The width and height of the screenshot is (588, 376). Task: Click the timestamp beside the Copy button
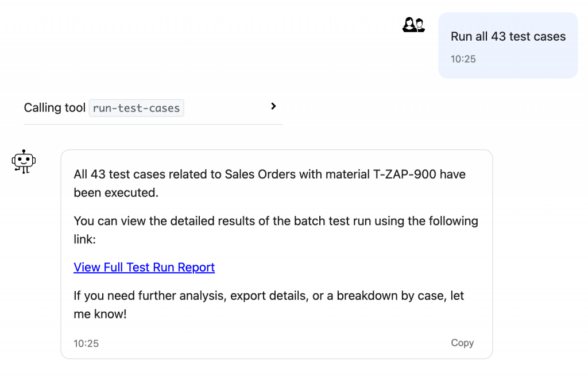click(x=86, y=343)
